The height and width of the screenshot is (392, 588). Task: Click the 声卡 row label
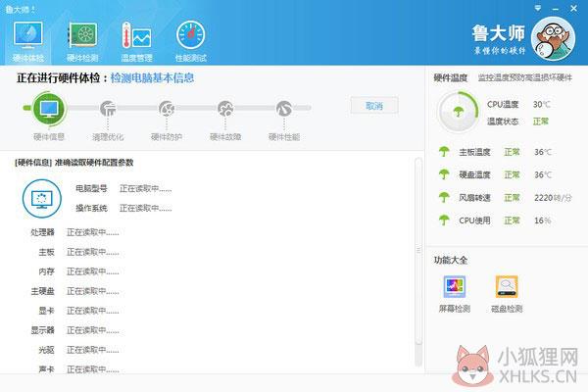click(x=46, y=369)
